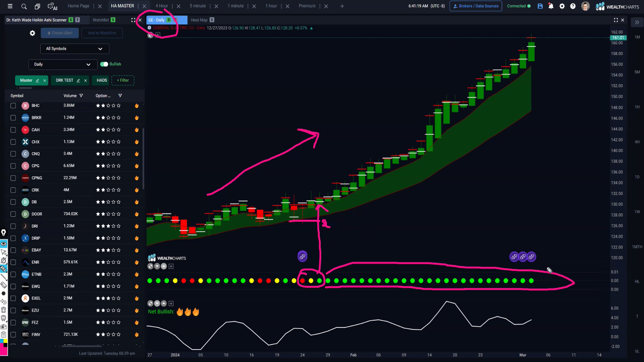This screenshot has height=362, width=644.
Task: Add indicator under WealthCharts logo
Action: click(171, 266)
